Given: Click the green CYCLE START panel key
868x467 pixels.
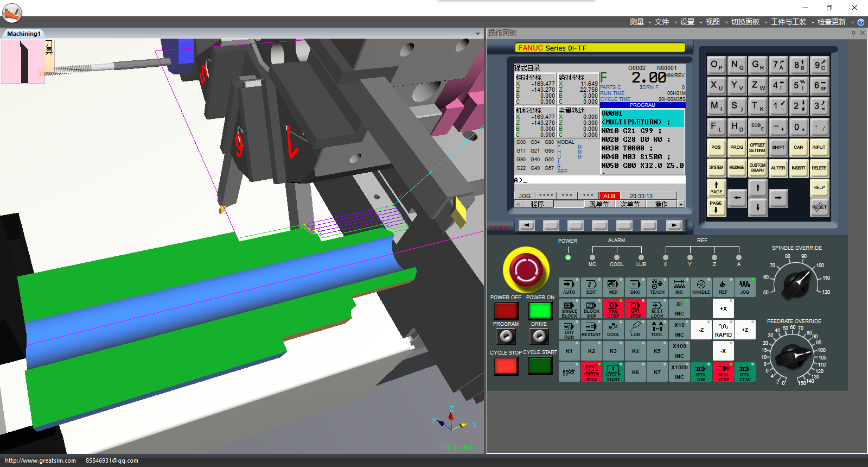Looking at the screenshot, I should coord(613,372).
